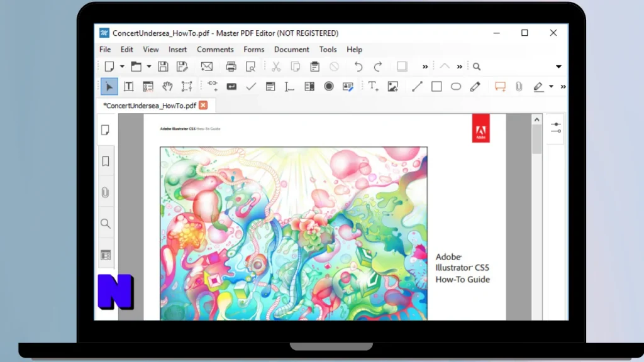Insert a List Box form field
The image size is (644, 362).
pyautogui.click(x=309, y=87)
